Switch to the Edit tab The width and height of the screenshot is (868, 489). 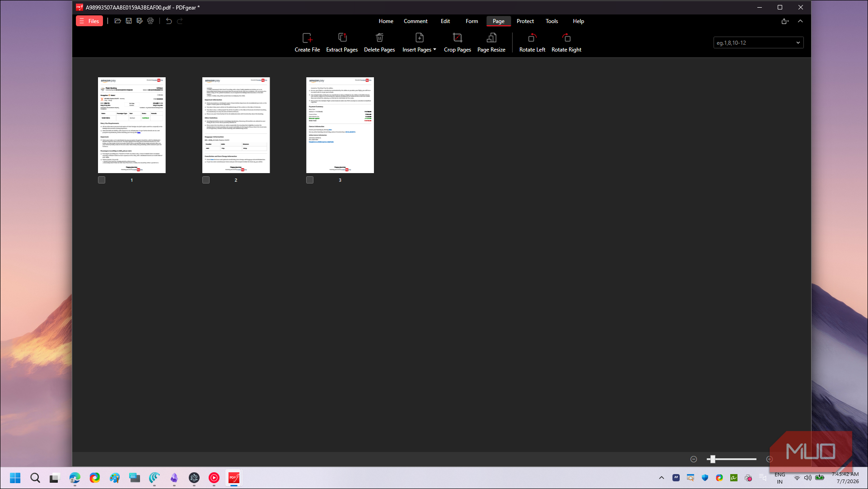click(445, 21)
